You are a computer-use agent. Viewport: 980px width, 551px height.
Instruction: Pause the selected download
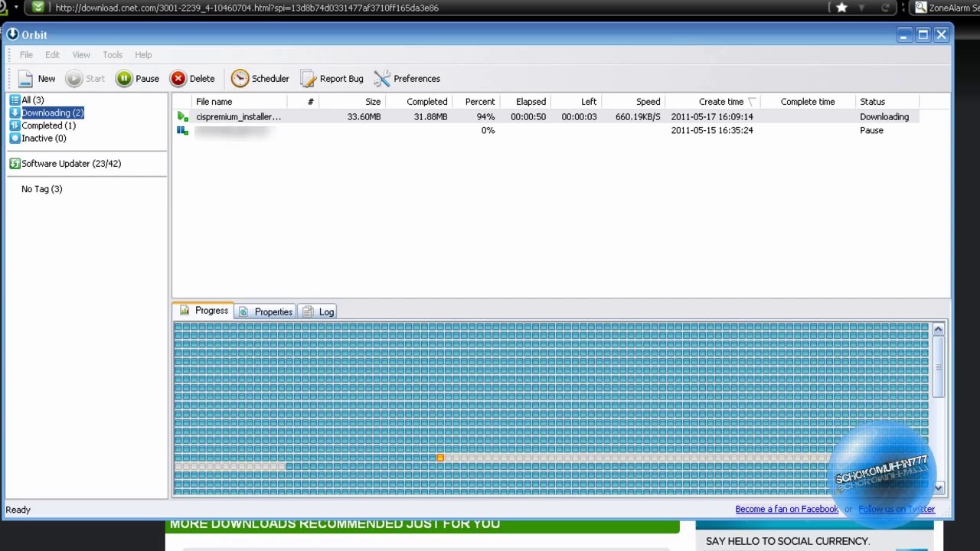pos(137,79)
